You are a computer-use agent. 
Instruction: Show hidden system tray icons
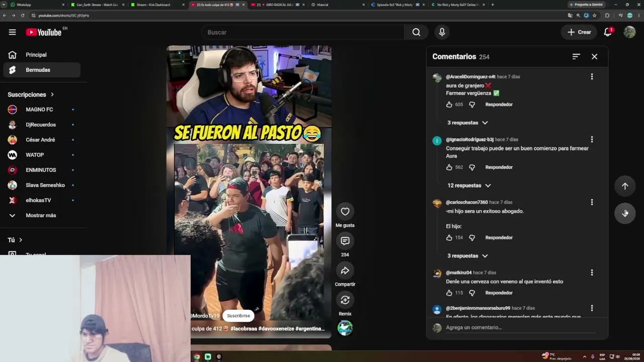[584, 356]
